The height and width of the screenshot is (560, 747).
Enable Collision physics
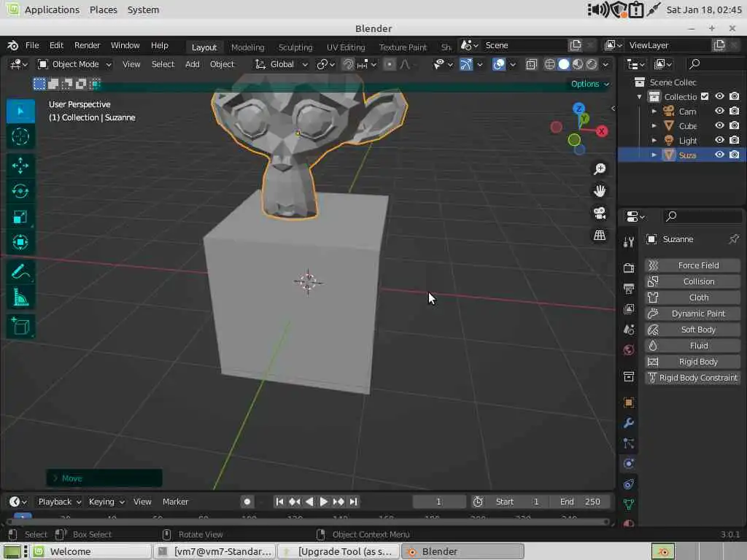coord(692,281)
